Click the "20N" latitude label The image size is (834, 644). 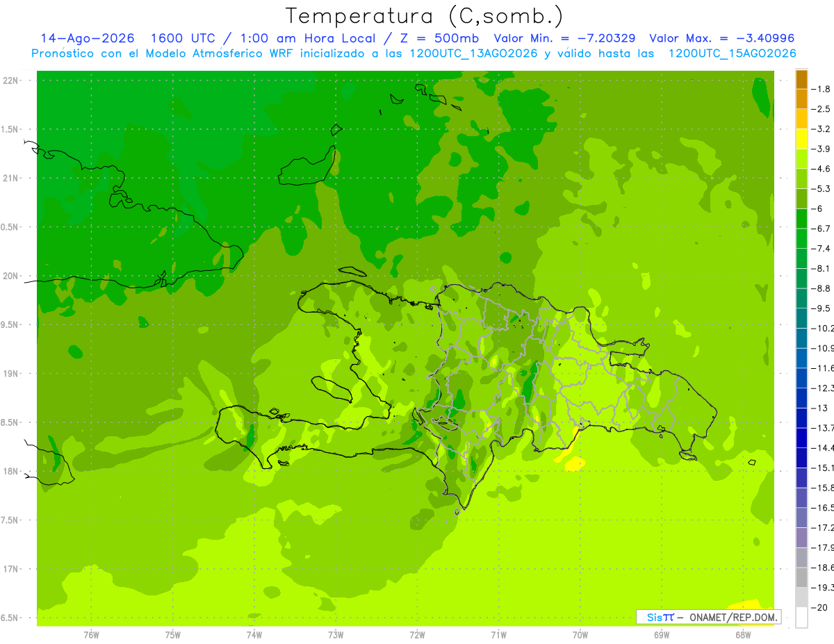pyautogui.click(x=11, y=276)
